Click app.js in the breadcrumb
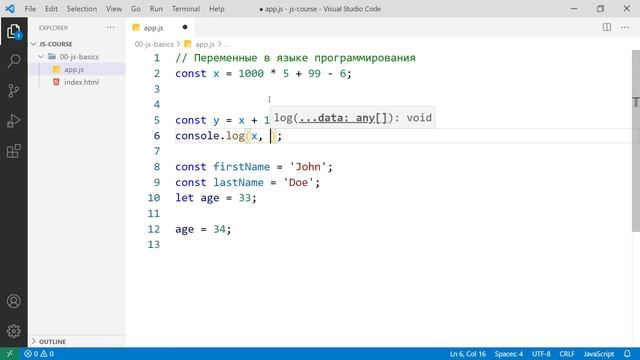The height and width of the screenshot is (360, 640). (x=204, y=44)
